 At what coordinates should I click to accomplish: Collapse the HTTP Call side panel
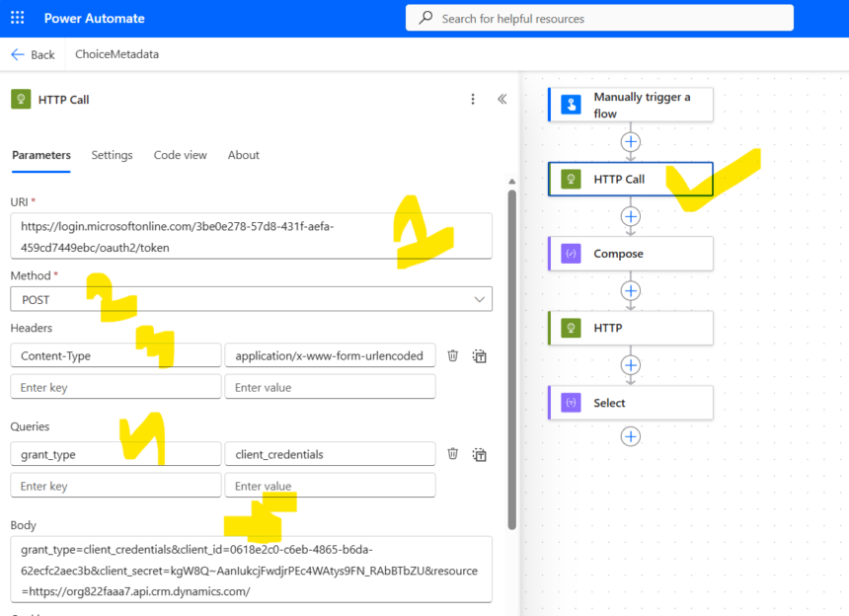coord(502,99)
